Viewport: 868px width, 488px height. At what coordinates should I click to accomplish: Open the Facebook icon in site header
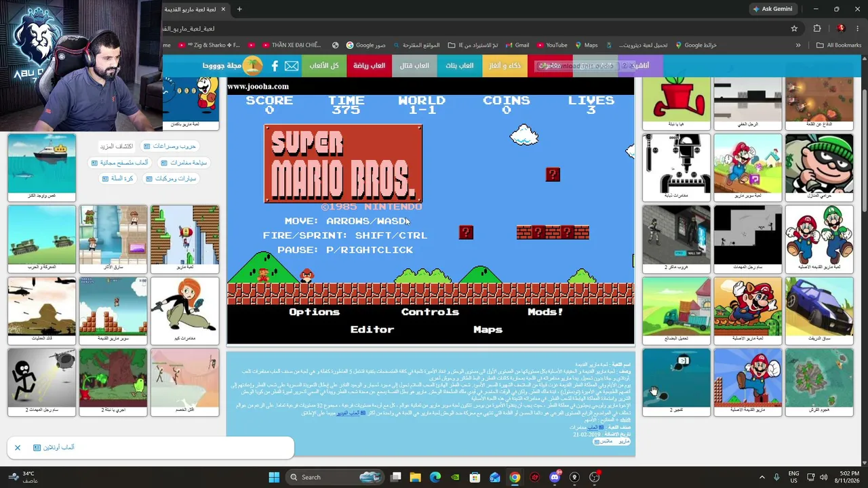pos(275,66)
